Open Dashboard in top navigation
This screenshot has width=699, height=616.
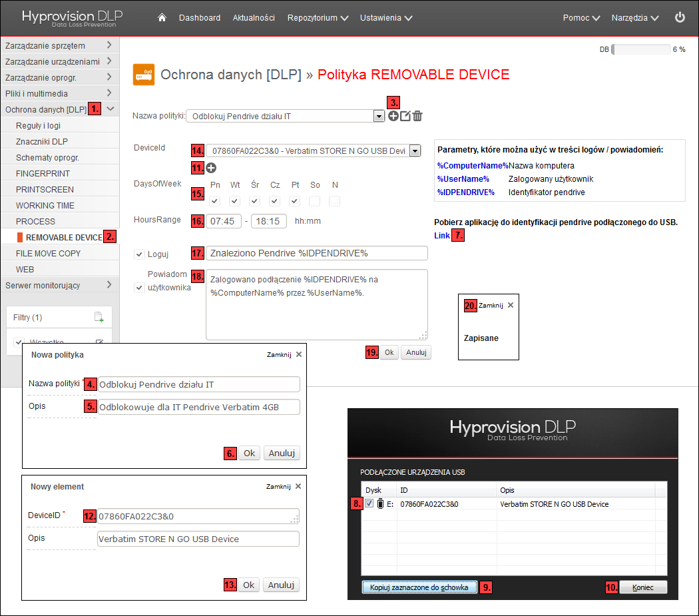pyautogui.click(x=200, y=18)
